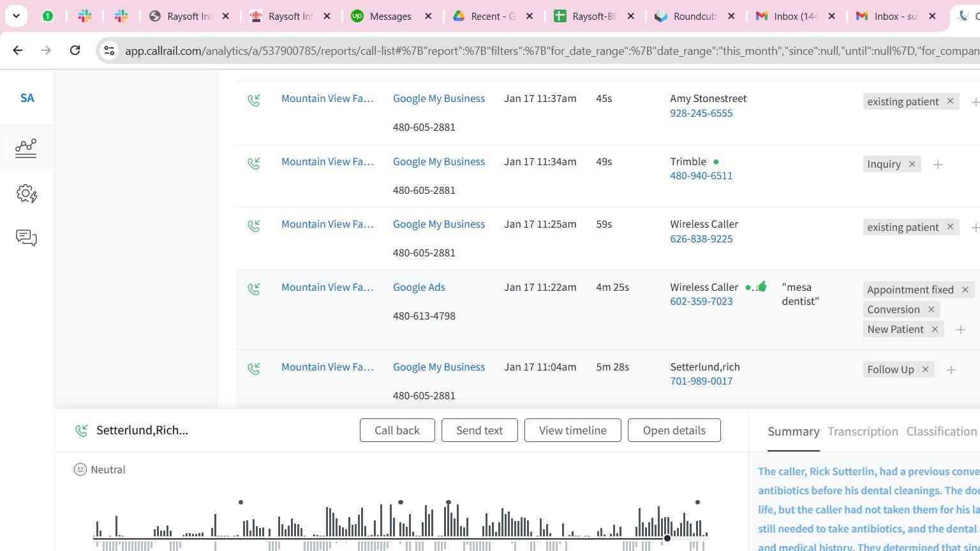
Task: Add a tag next to Follow Up
Action: click(x=951, y=370)
